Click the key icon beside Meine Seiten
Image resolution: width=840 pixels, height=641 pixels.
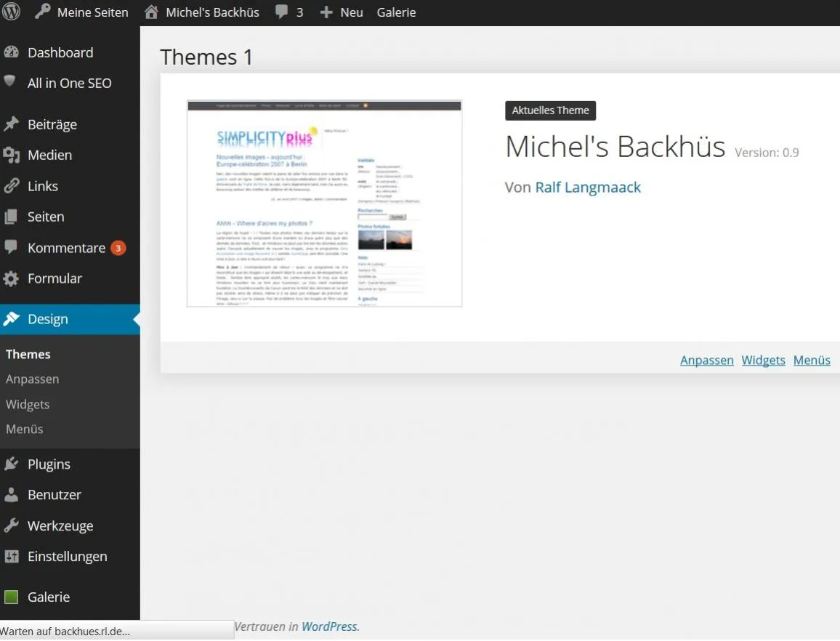(43, 11)
